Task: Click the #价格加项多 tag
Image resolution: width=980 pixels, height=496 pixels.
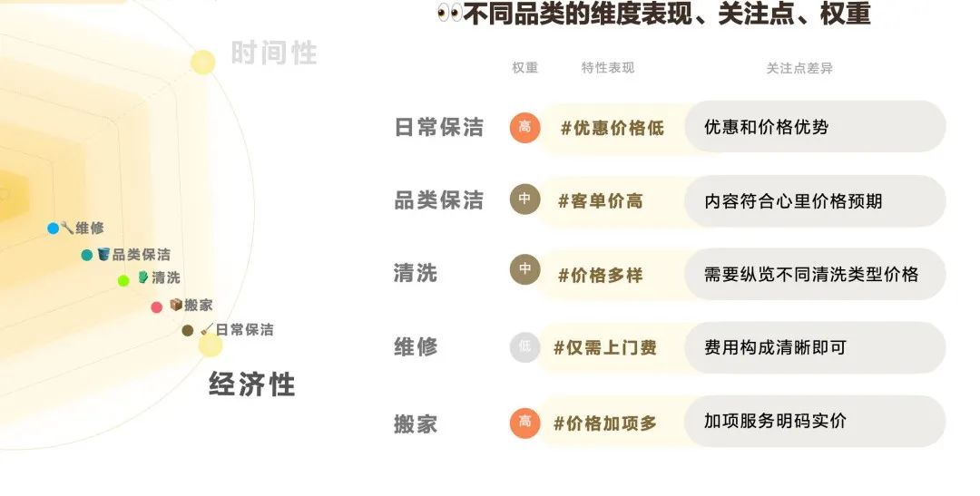Action: (x=605, y=423)
